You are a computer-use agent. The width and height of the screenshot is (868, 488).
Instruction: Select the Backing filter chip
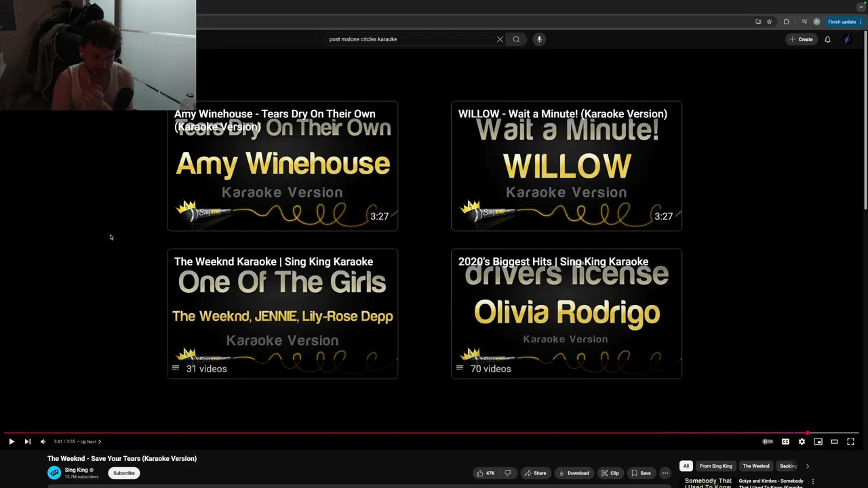(x=787, y=466)
